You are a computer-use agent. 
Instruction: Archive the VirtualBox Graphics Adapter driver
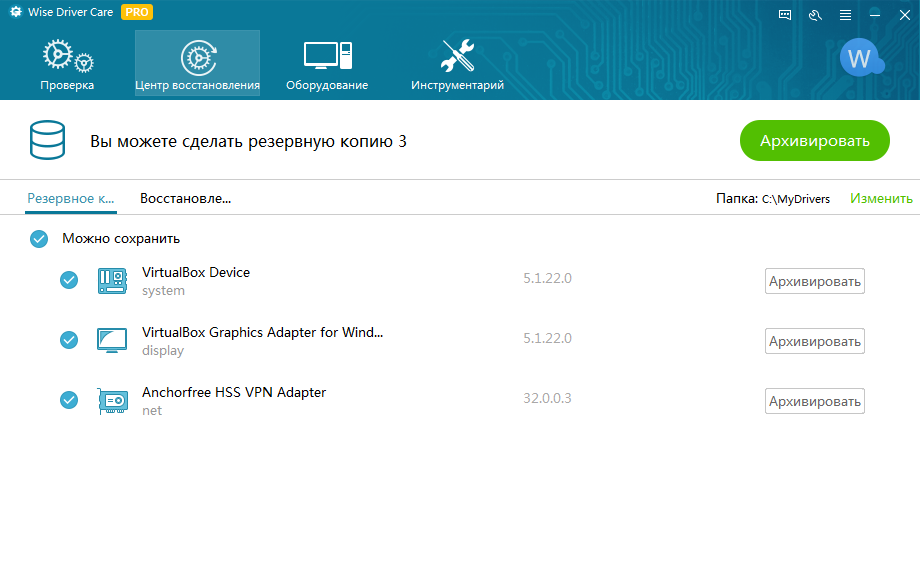814,341
